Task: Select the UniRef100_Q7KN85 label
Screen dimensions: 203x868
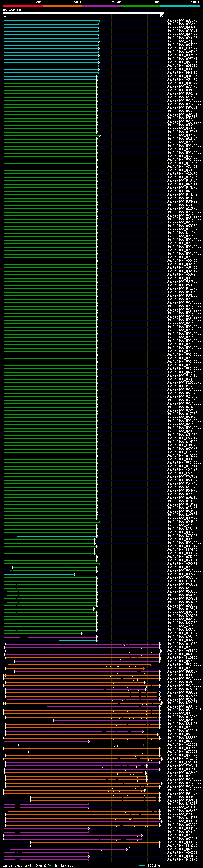Action: tap(182, 163)
